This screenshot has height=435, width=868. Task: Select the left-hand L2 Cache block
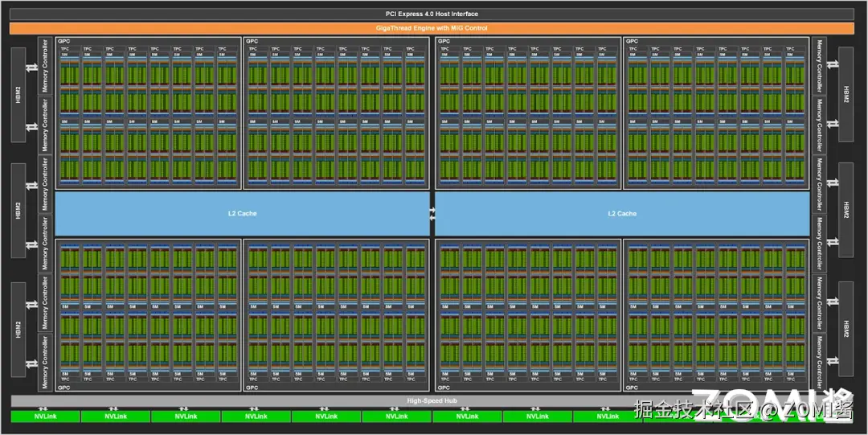[242, 213]
